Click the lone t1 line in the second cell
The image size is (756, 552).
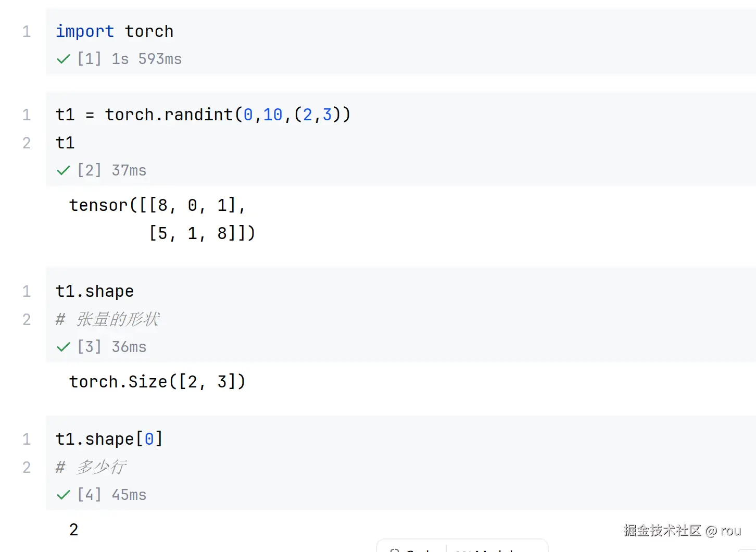point(65,143)
